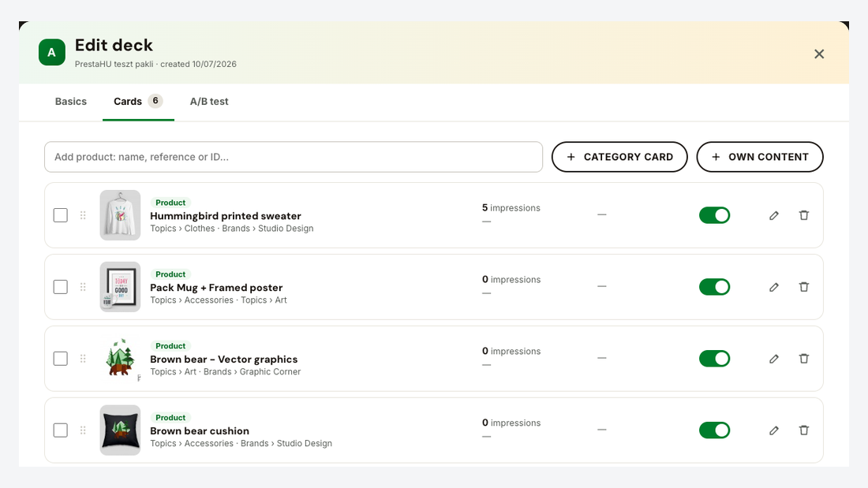Grab drag handle of Hummingbird printed sweater row
The height and width of the screenshot is (488, 868).
[83, 215]
